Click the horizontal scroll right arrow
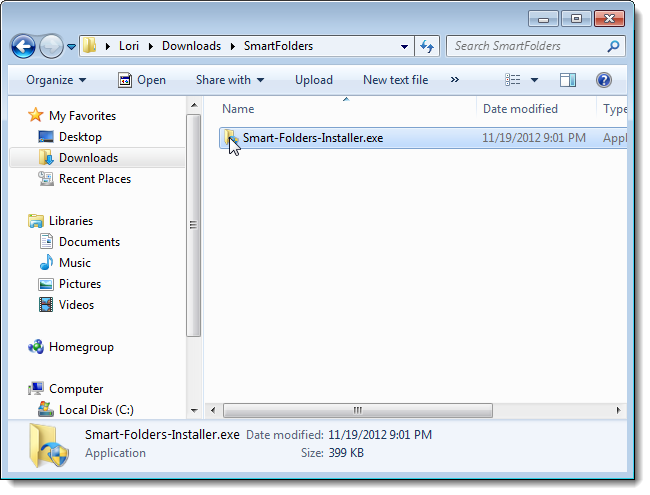 click(x=618, y=410)
